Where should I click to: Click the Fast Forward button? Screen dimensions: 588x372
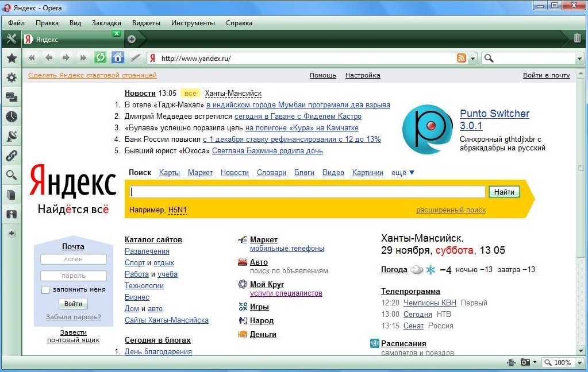[x=83, y=57]
